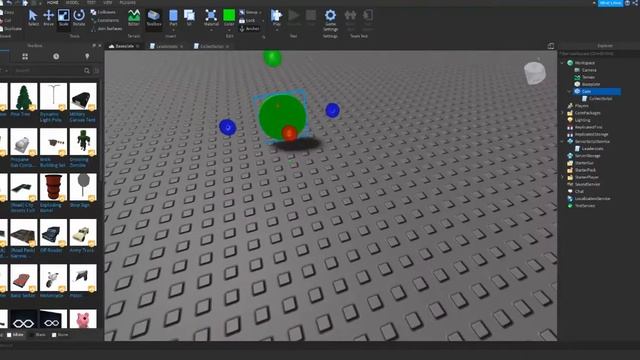Activate the Move tool
The image size is (640, 360).
click(49, 18)
